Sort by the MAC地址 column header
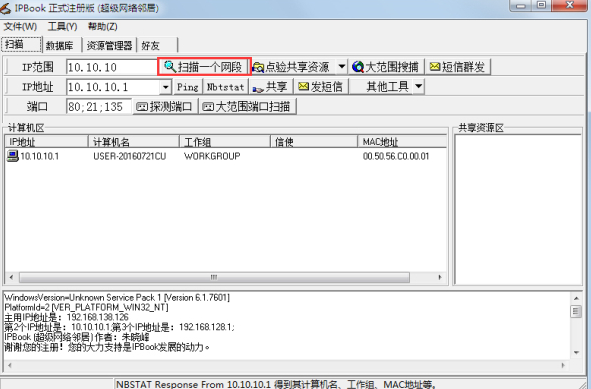Image resolution: width=591 pixels, height=389 pixels. [401, 142]
